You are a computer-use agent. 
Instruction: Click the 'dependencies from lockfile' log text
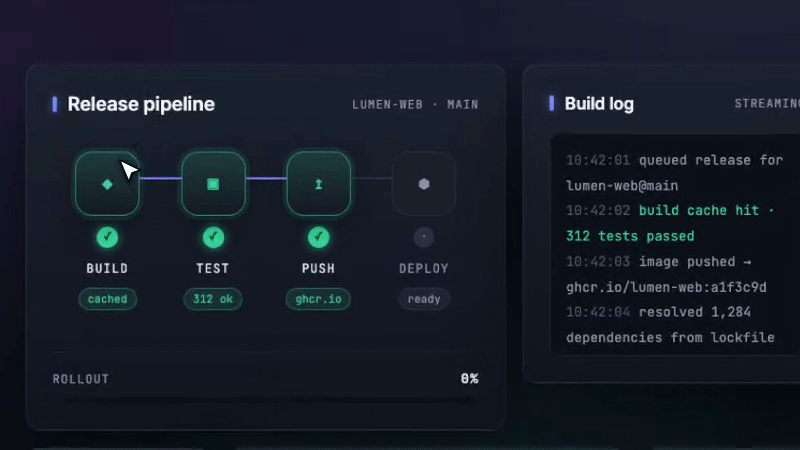[670, 338]
